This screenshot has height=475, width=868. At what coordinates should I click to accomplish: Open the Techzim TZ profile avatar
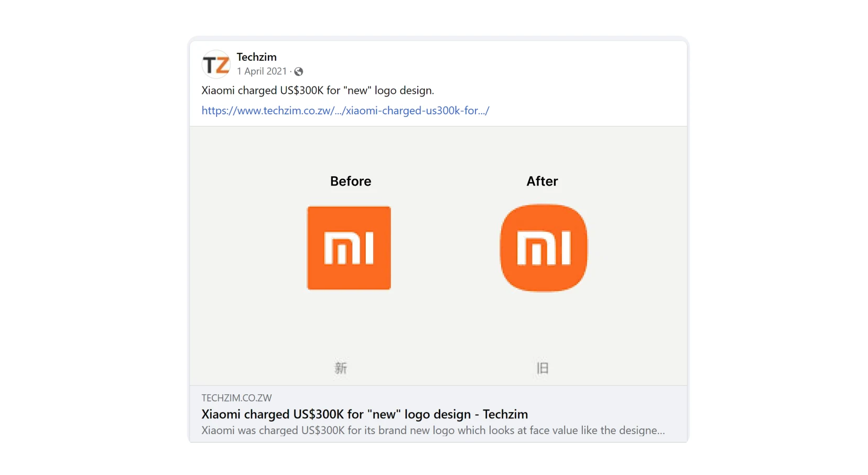pyautogui.click(x=216, y=64)
